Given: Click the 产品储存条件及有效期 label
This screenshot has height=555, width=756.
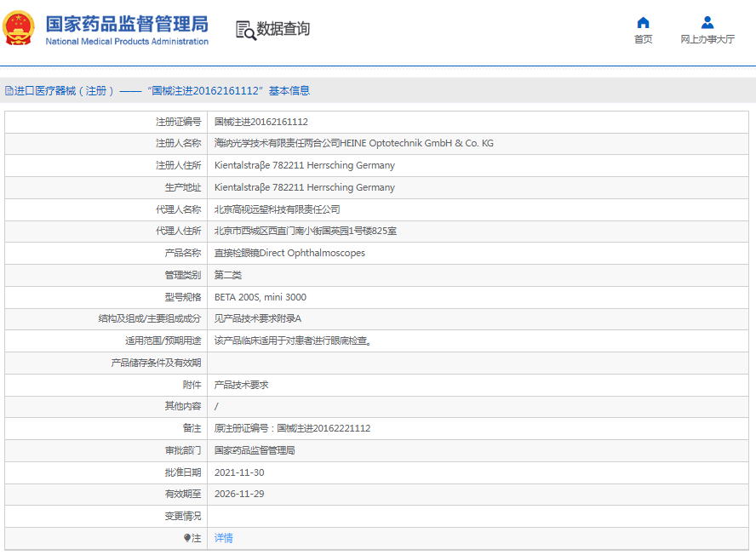Looking at the screenshot, I should point(156,363).
